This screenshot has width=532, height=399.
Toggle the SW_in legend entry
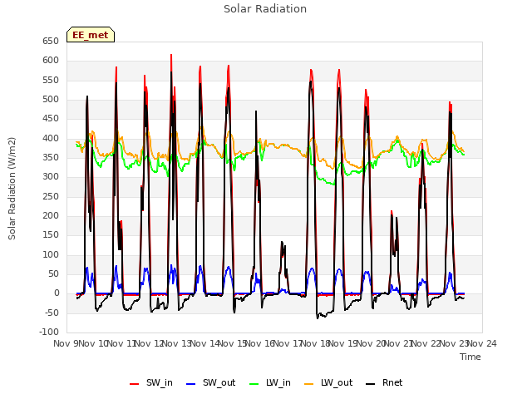click(151, 382)
